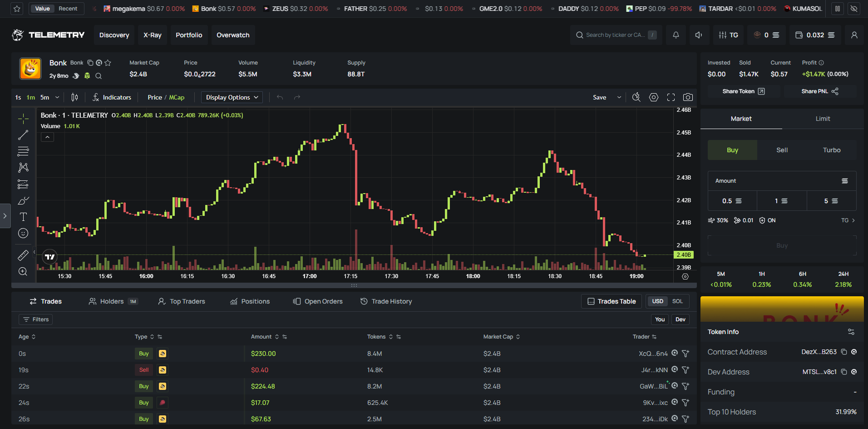
Task: Switch to the Holders tab
Action: (112, 301)
